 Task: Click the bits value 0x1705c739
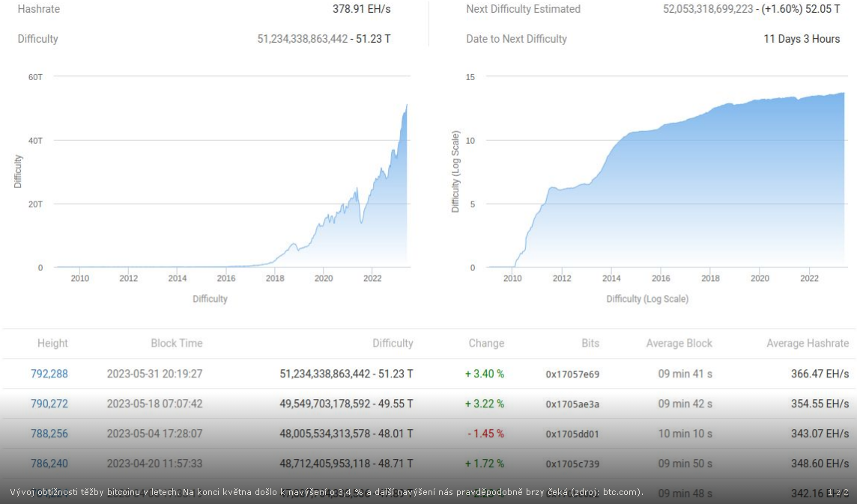pos(572,464)
